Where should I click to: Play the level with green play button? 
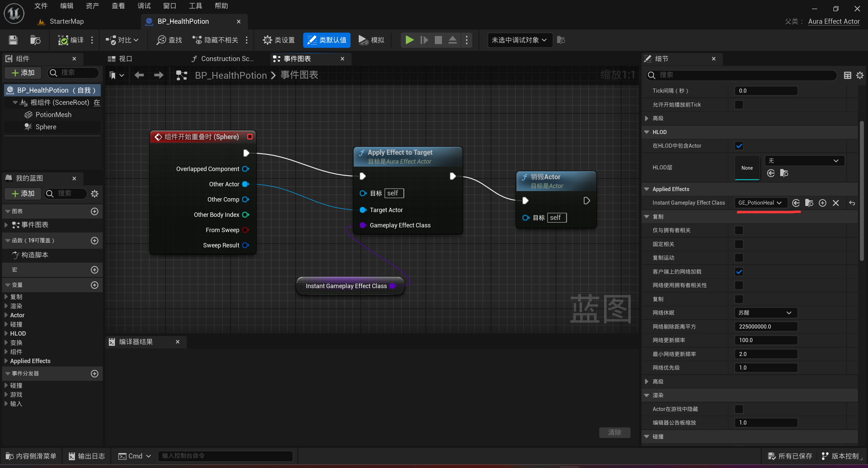pyautogui.click(x=410, y=40)
